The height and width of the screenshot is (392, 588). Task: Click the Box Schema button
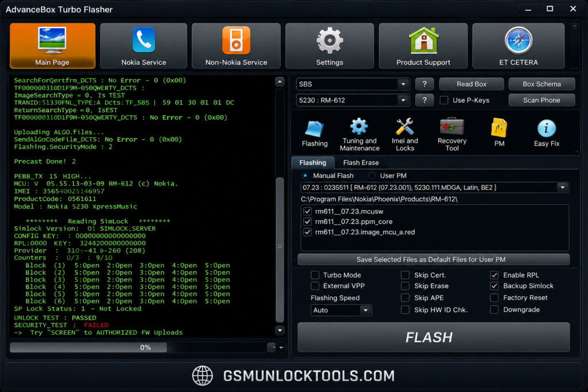click(541, 84)
